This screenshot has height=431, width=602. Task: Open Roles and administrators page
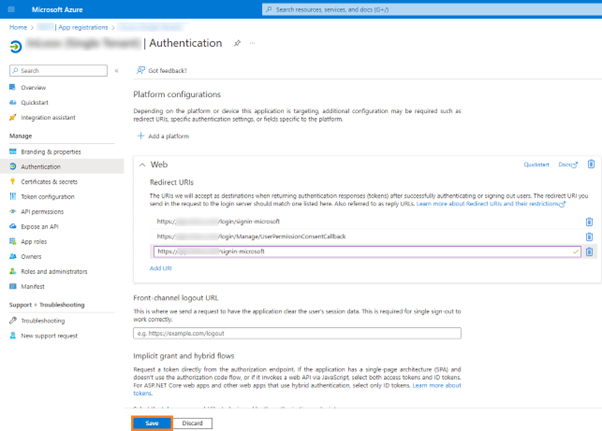[x=54, y=271]
